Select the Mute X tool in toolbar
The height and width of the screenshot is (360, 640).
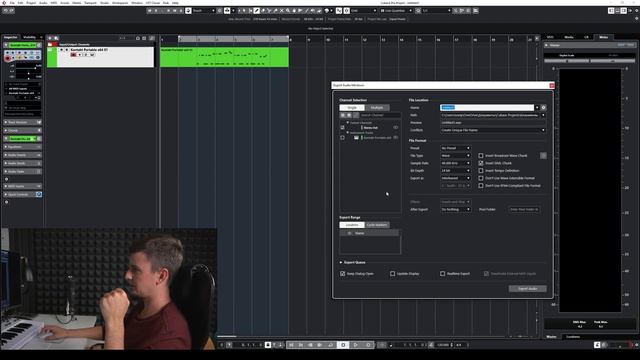tap(282, 11)
